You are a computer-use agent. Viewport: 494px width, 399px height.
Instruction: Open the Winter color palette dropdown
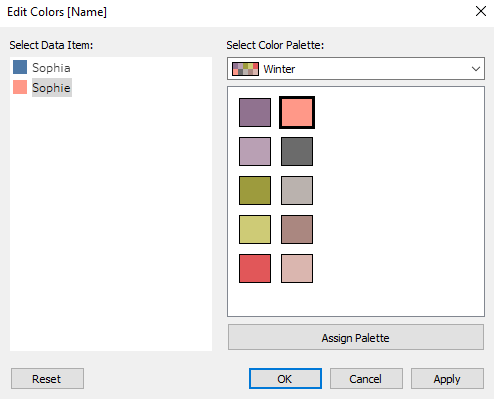pyautogui.click(x=356, y=69)
